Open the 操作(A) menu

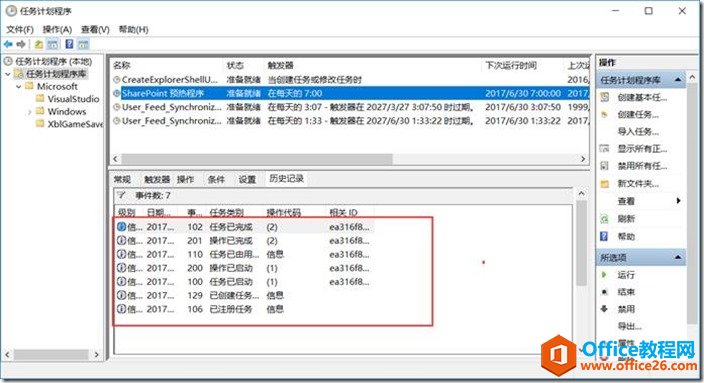(x=57, y=30)
